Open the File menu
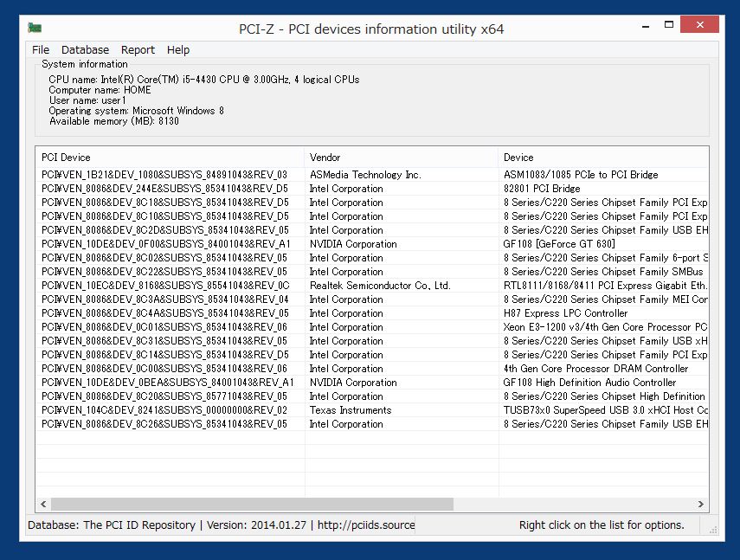Image resolution: width=740 pixels, height=560 pixels. point(41,50)
